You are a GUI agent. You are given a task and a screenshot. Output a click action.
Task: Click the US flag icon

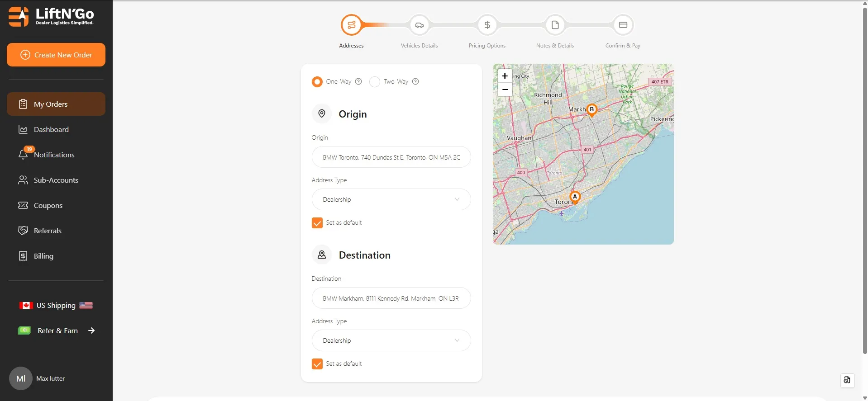pyautogui.click(x=86, y=305)
